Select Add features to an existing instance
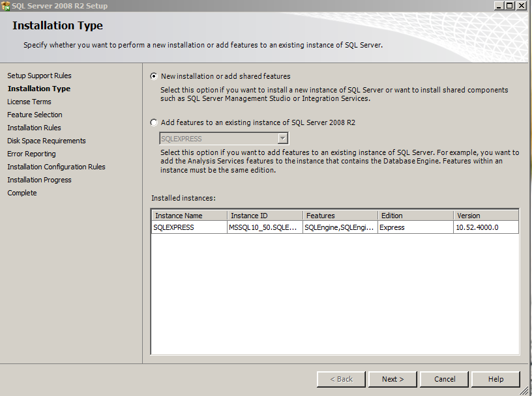The width and height of the screenshot is (532, 396). pyautogui.click(x=154, y=122)
